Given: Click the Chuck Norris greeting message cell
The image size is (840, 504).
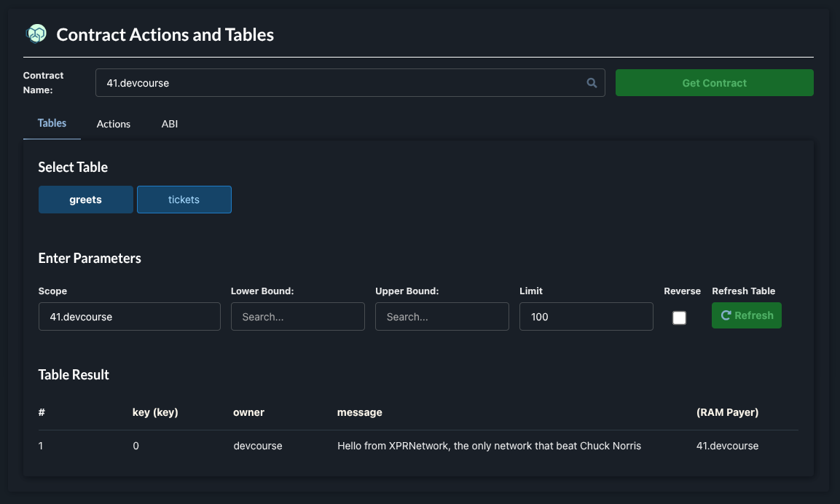Looking at the screenshot, I should point(489,446).
